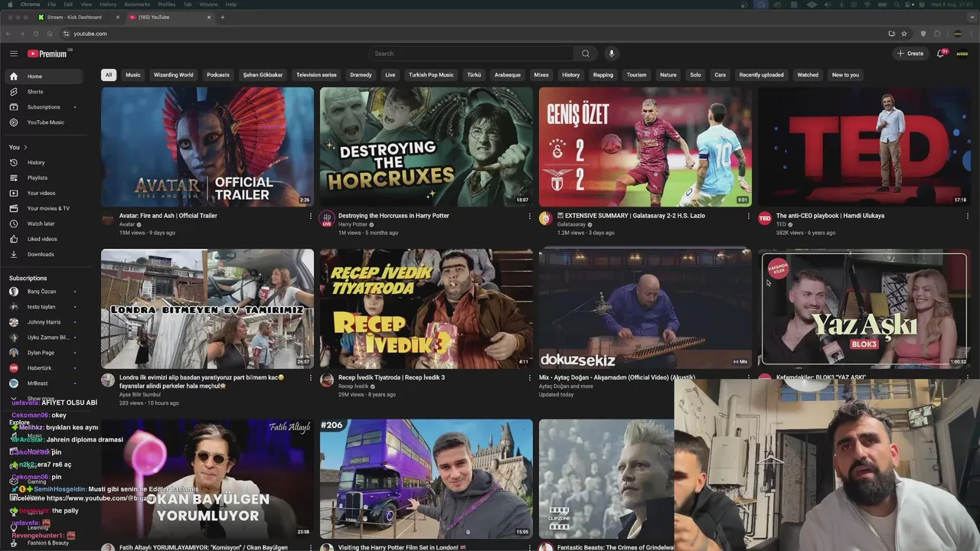
Task: Play Aytaç Doğan dokuzsekiz mix thumbnail
Action: pyautogui.click(x=645, y=309)
